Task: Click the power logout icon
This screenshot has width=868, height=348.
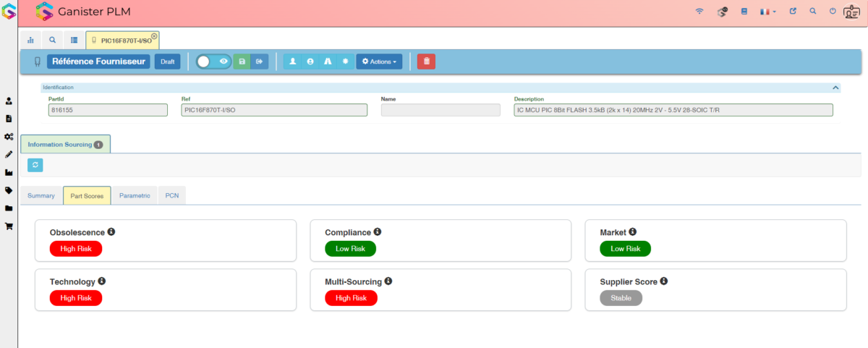Action: [x=833, y=12]
